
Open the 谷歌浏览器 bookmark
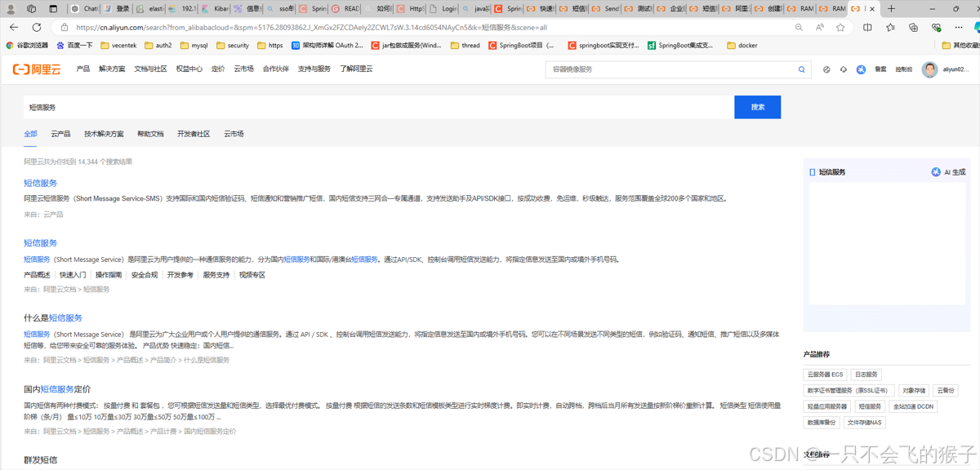point(28,46)
